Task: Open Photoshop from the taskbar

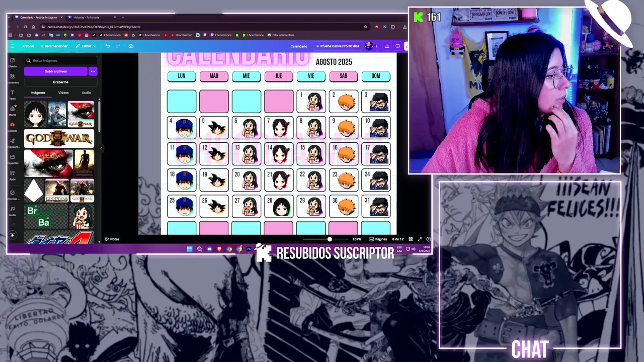Action: 249,249
